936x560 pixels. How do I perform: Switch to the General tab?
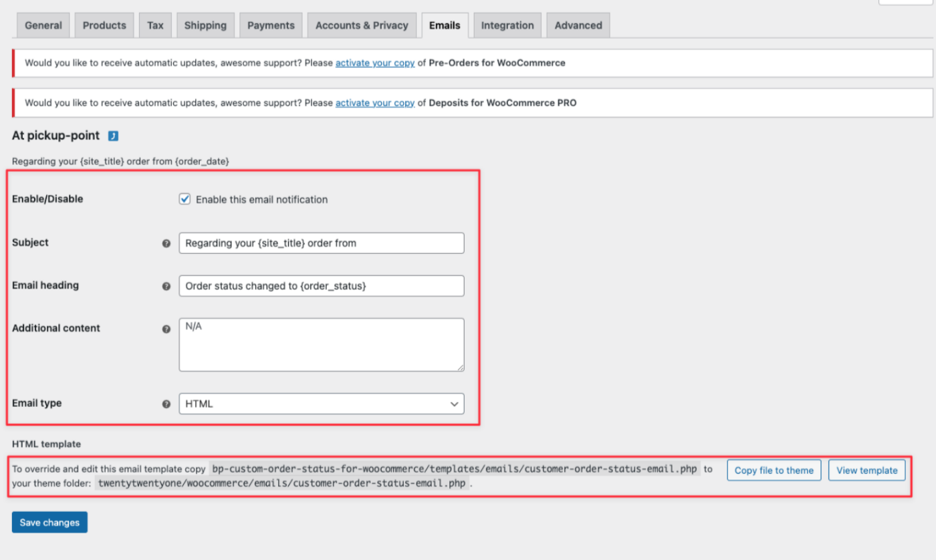[43, 25]
